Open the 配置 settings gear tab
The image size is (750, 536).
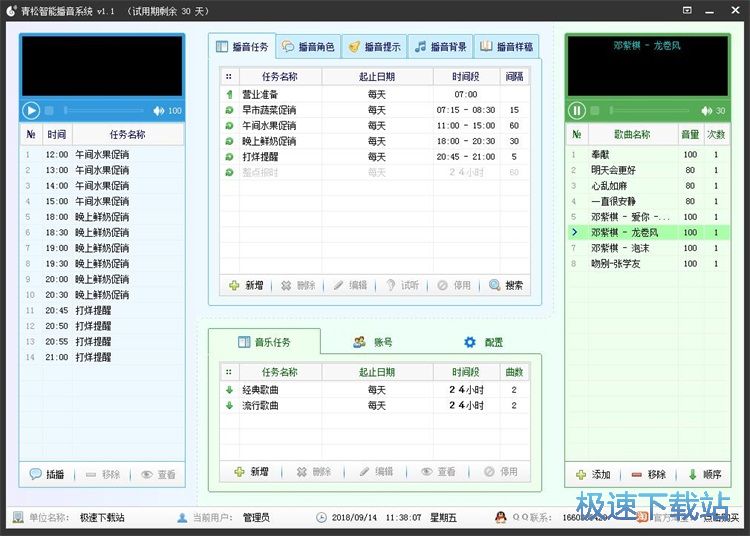tap(483, 342)
